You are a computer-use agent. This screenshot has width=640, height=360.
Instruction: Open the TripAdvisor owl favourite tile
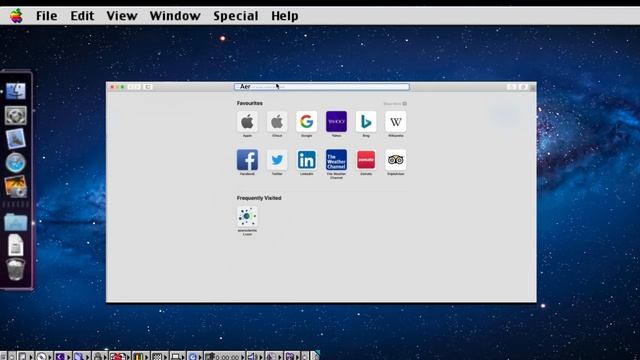(x=396, y=160)
